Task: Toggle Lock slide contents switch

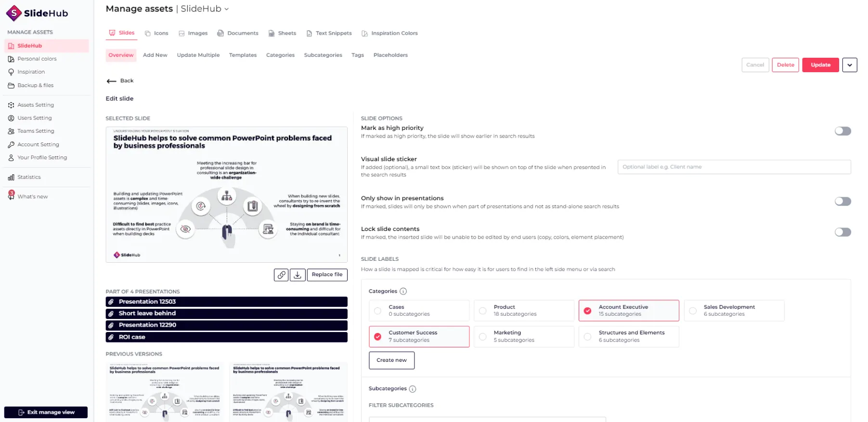Action: pos(842,232)
